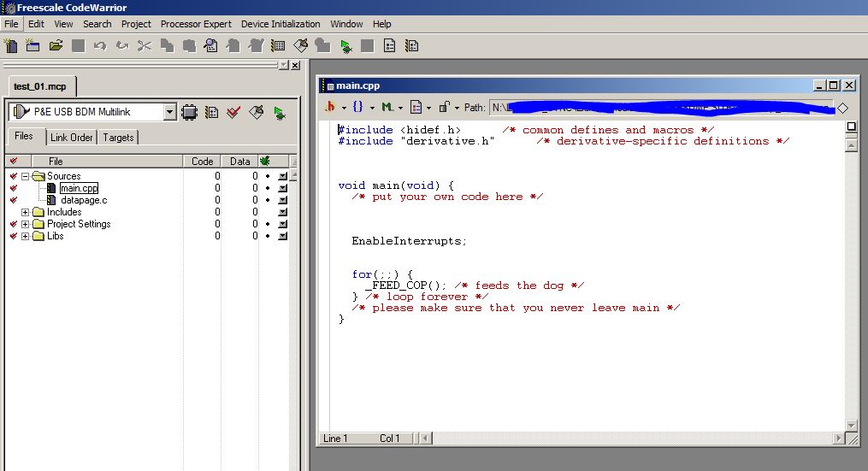Toggle the debug dot for datapage.c
Viewport: 868px width, 471px height.
pos(268,200)
